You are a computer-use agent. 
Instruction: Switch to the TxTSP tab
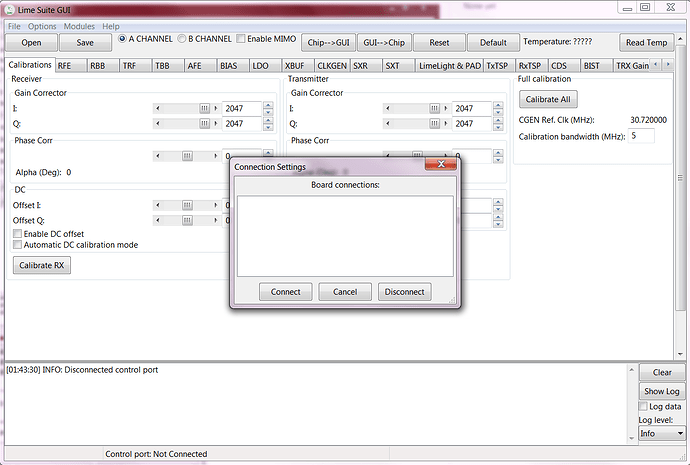[499, 66]
